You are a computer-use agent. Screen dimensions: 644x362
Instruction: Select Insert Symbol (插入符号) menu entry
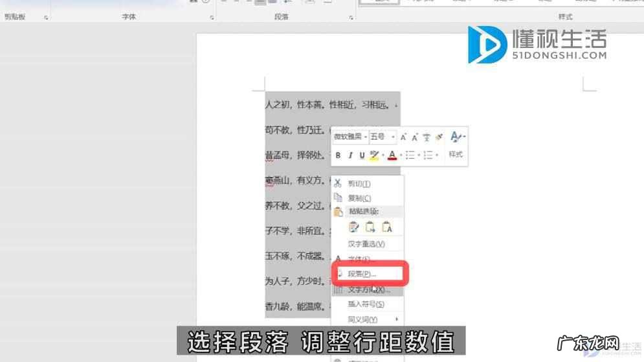(367, 304)
